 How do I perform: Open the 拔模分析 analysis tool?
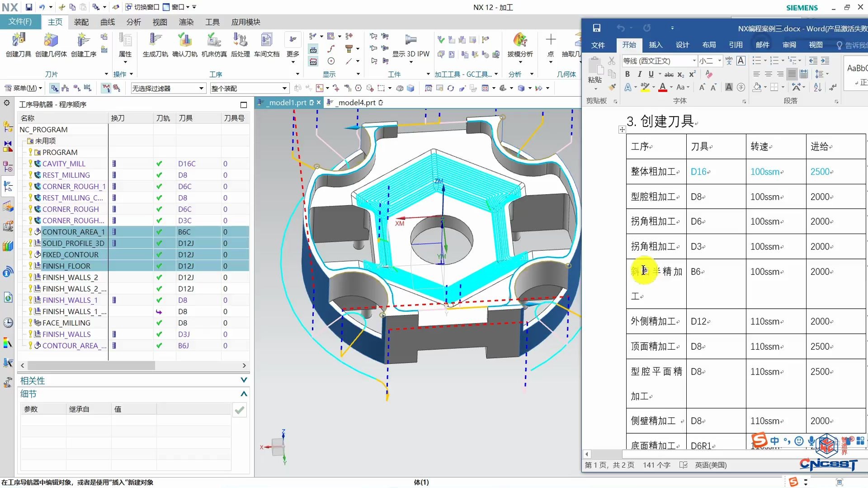tap(520, 45)
